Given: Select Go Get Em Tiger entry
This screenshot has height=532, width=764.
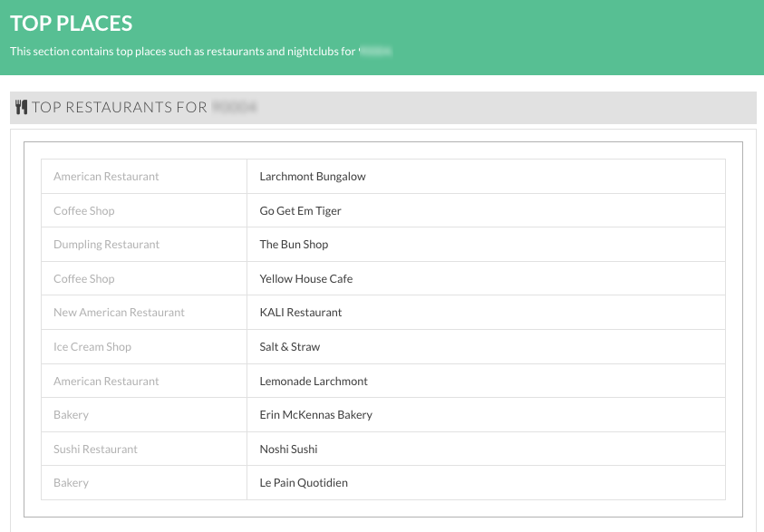Looking at the screenshot, I should click(x=300, y=211).
